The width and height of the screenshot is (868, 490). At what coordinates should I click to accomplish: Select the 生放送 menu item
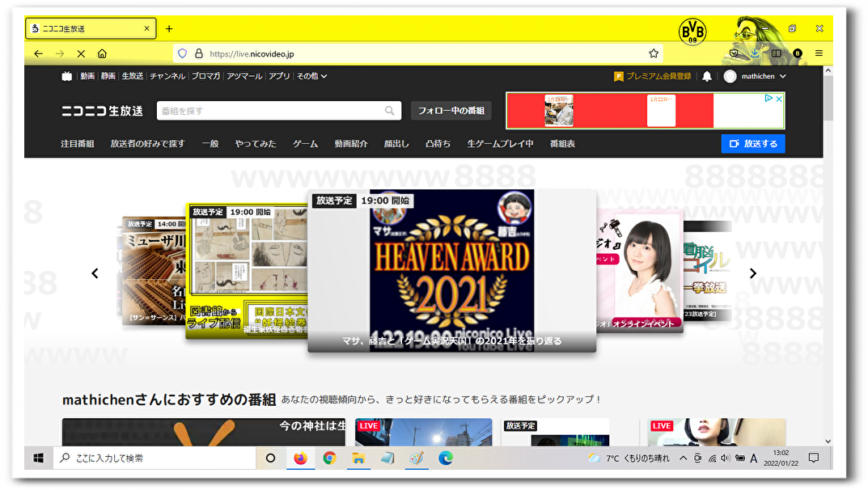(x=132, y=76)
